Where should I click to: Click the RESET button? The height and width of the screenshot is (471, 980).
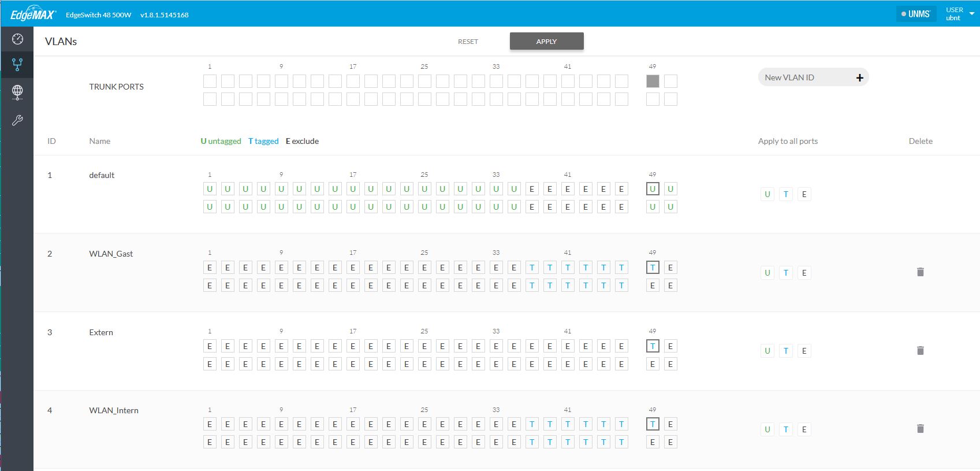pos(468,42)
